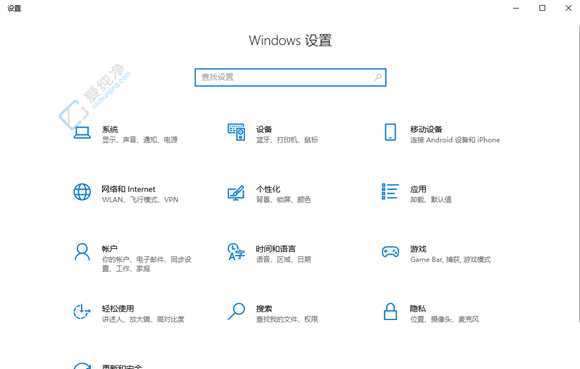Open the 设备 keyboard and speaker icon
Image resolution: width=580 pixels, height=369 pixels.
pos(236,132)
